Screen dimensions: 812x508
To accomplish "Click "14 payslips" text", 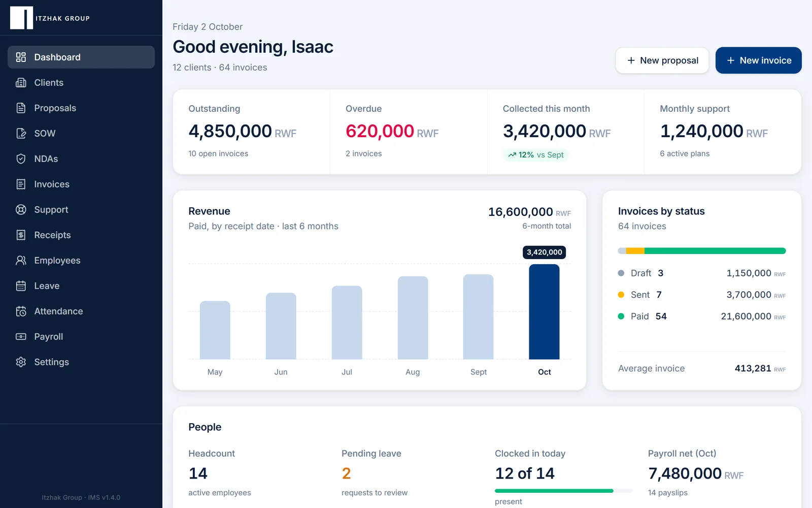I will click(668, 493).
